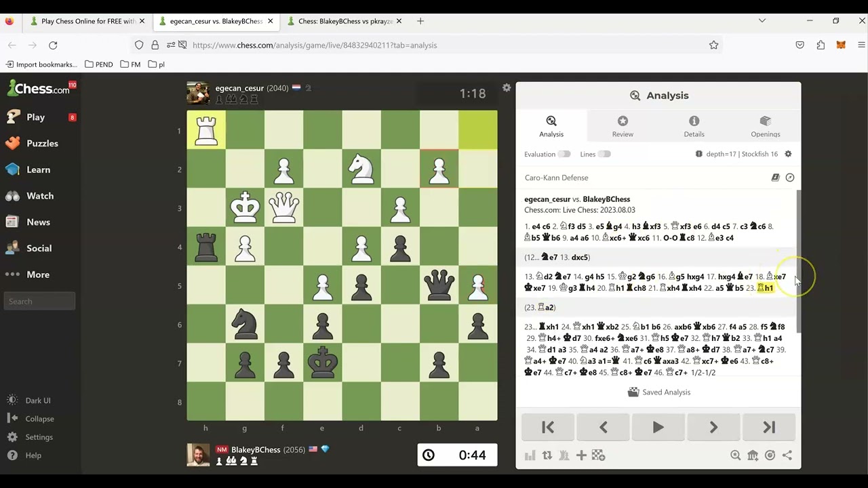Flip the board with arrows icon

(547, 455)
